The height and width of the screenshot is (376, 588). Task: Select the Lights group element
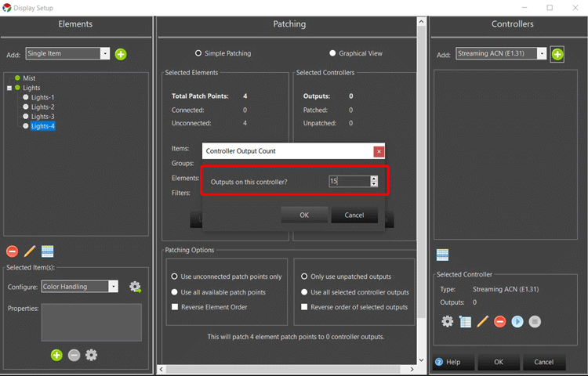(31, 88)
